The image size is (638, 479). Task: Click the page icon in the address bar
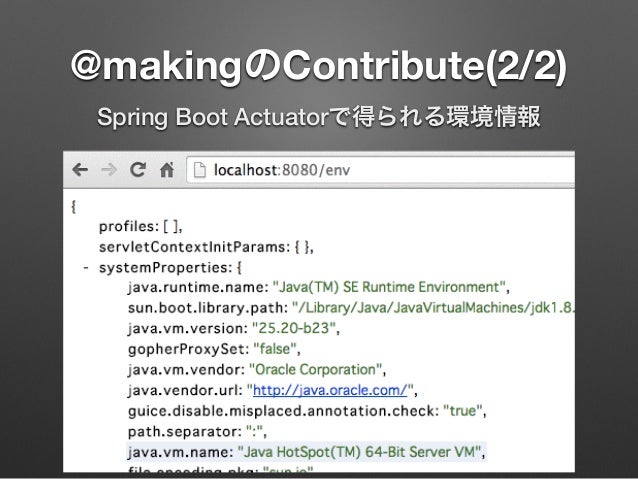coord(199,170)
